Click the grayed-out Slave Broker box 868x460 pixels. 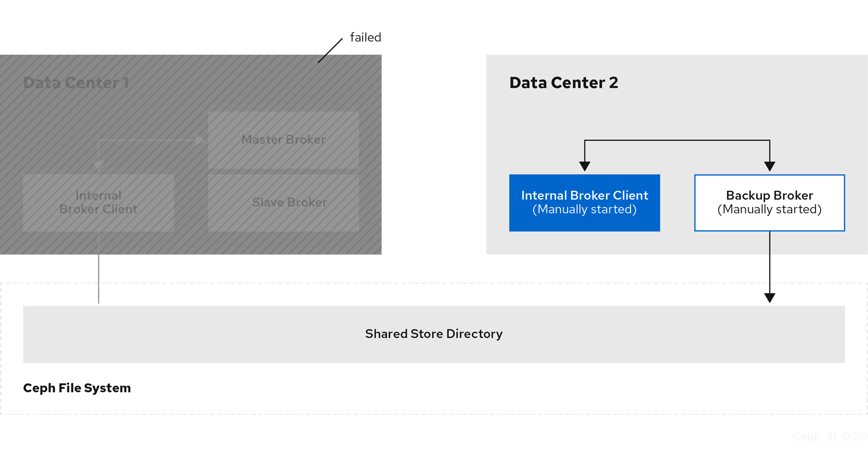[283, 203]
